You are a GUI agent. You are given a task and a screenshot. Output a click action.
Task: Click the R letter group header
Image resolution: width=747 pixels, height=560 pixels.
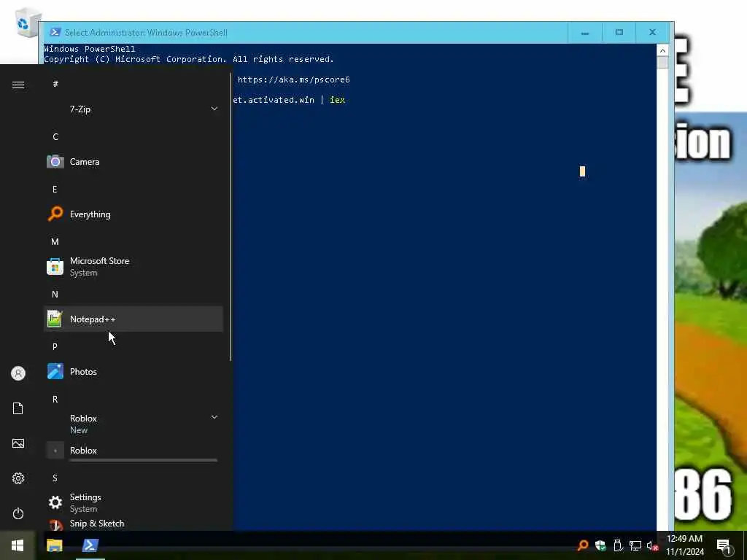coord(55,399)
